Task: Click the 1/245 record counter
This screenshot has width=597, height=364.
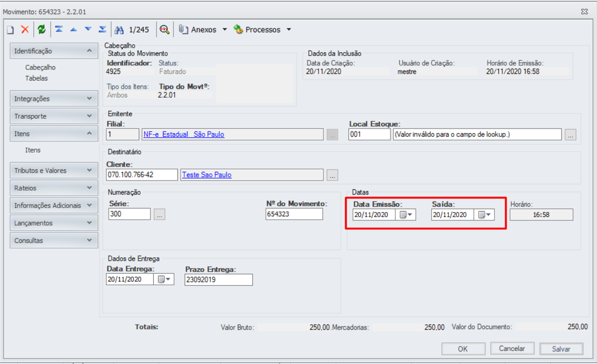Action: pos(139,30)
